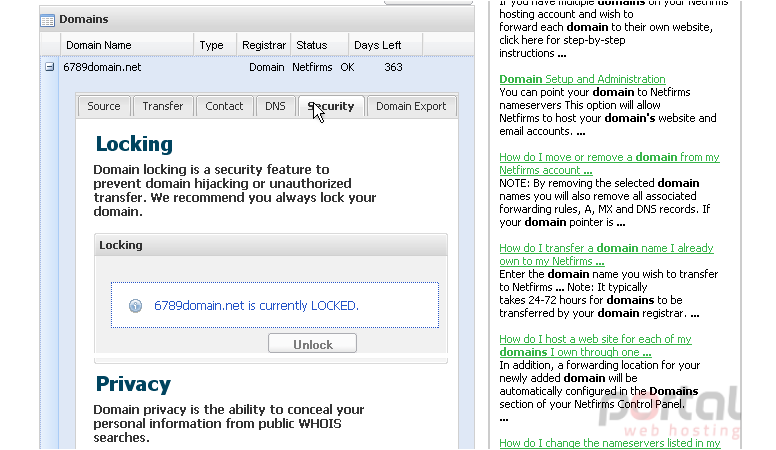The width and height of the screenshot is (776, 450).
Task: Open link about transferring a domain name
Action: click(606, 254)
